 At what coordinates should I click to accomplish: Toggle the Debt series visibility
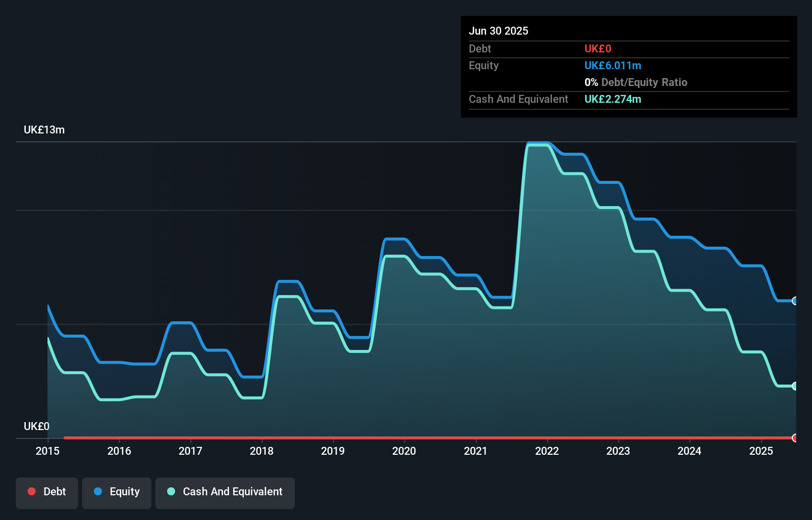46,492
